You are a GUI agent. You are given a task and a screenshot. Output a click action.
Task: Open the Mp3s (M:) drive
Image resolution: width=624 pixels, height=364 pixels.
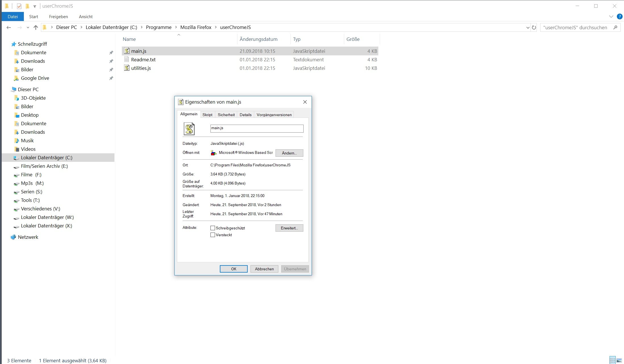click(32, 183)
